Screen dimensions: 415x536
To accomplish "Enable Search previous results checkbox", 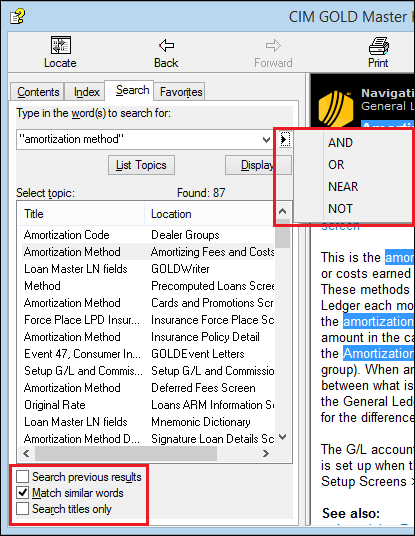I will tap(23, 477).
